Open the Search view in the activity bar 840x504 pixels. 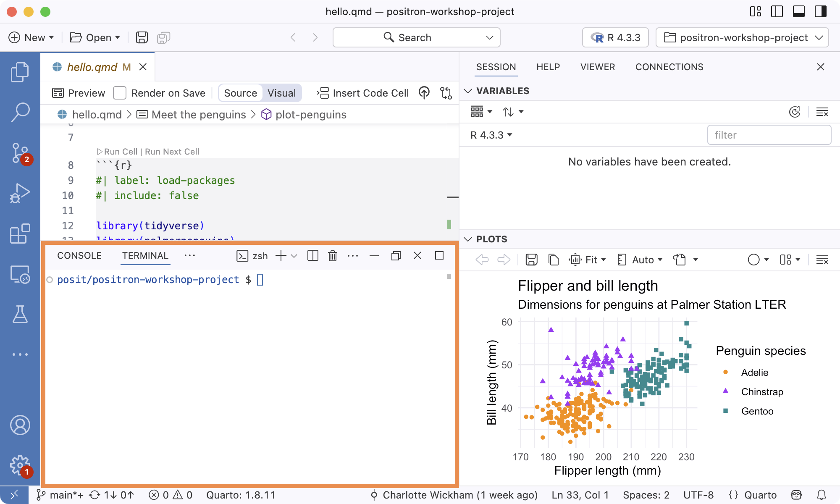tap(20, 113)
